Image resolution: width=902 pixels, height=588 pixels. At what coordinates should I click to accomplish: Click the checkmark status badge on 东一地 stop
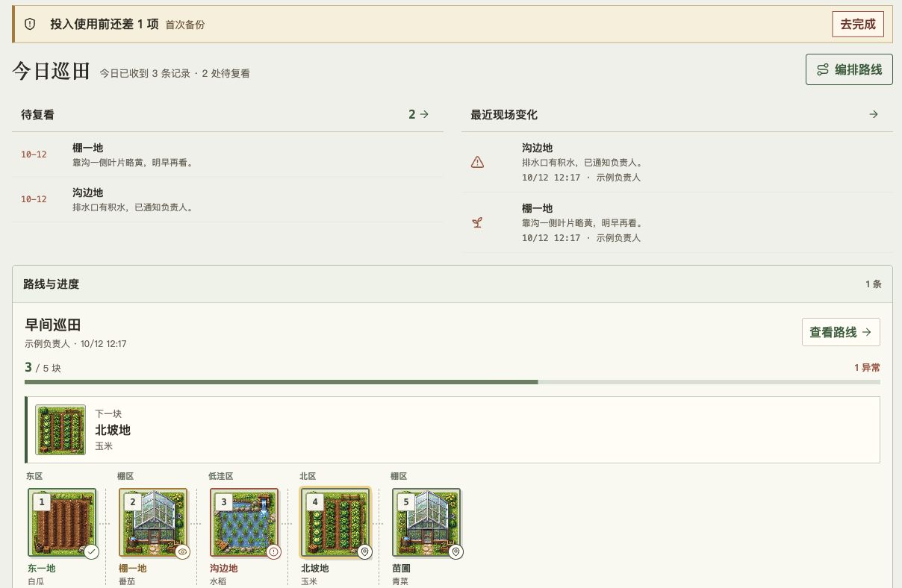[x=91, y=552]
